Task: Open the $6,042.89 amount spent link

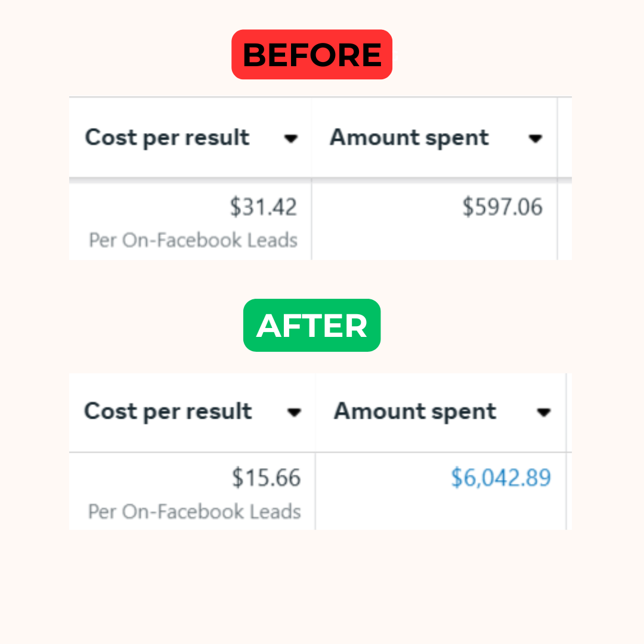Action: click(x=501, y=478)
